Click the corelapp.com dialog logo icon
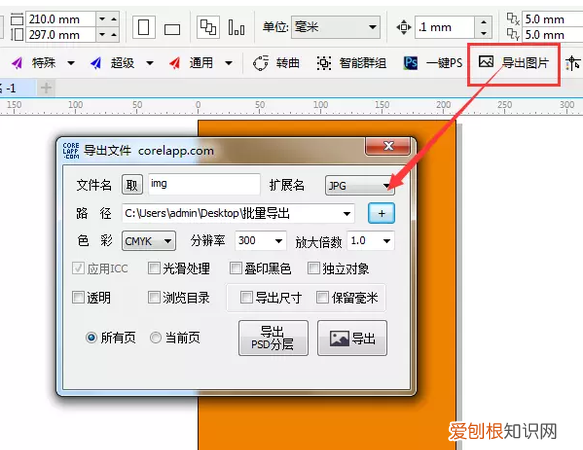Image resolution: width=583 pixels, height=450 pixels. [71, 151]
